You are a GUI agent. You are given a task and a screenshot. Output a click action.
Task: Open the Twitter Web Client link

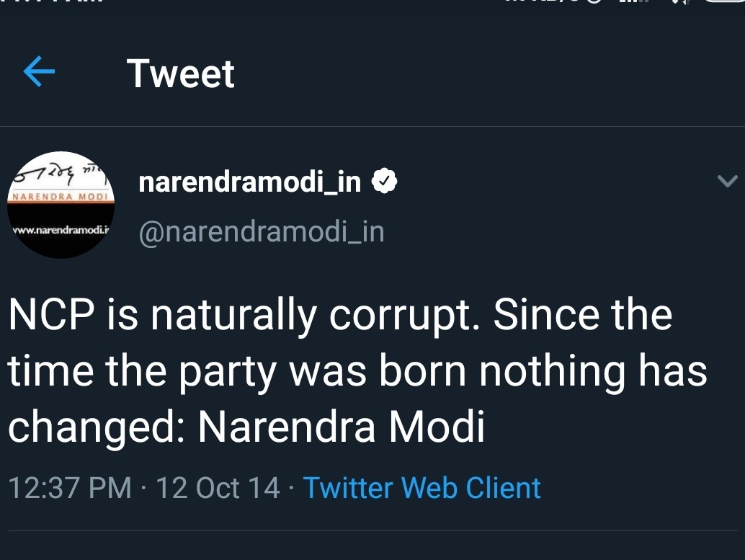coord(421,488)
